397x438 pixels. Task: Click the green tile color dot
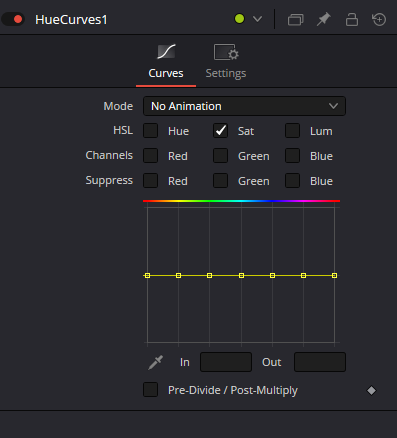(239, 19)
